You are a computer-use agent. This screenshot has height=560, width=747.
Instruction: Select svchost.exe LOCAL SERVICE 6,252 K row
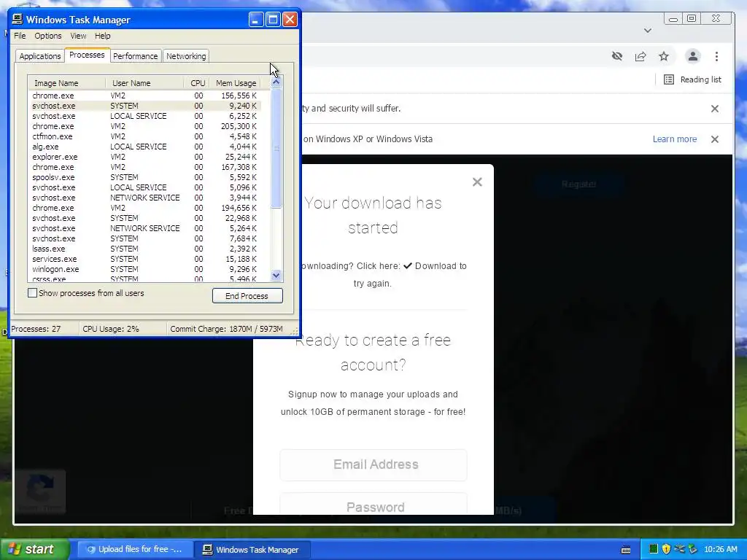coord(145,116)
